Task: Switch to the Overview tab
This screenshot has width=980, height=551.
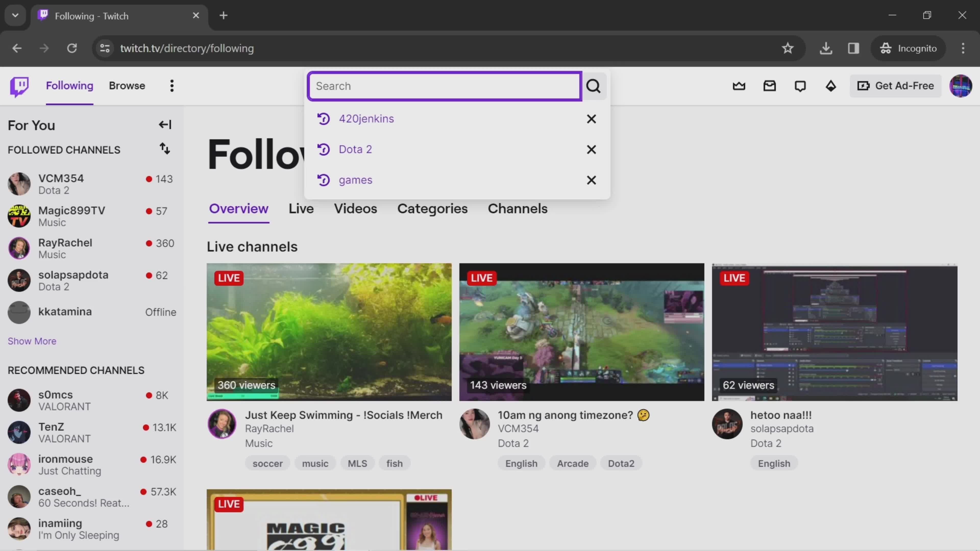Action: click(x=239, y=208)
